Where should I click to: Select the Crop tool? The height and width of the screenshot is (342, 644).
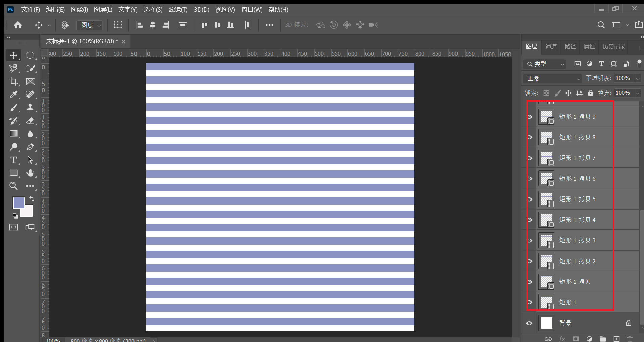14,81
